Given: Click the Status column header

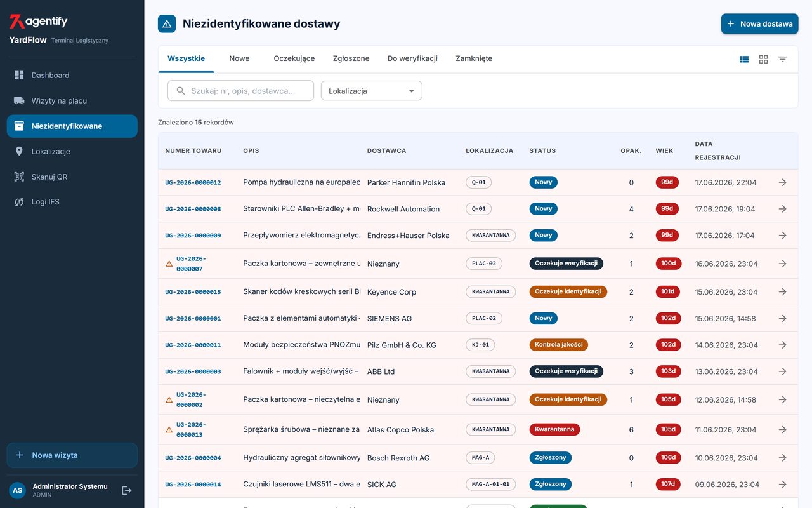Looking at the screenshot, I should coord(542,151).
